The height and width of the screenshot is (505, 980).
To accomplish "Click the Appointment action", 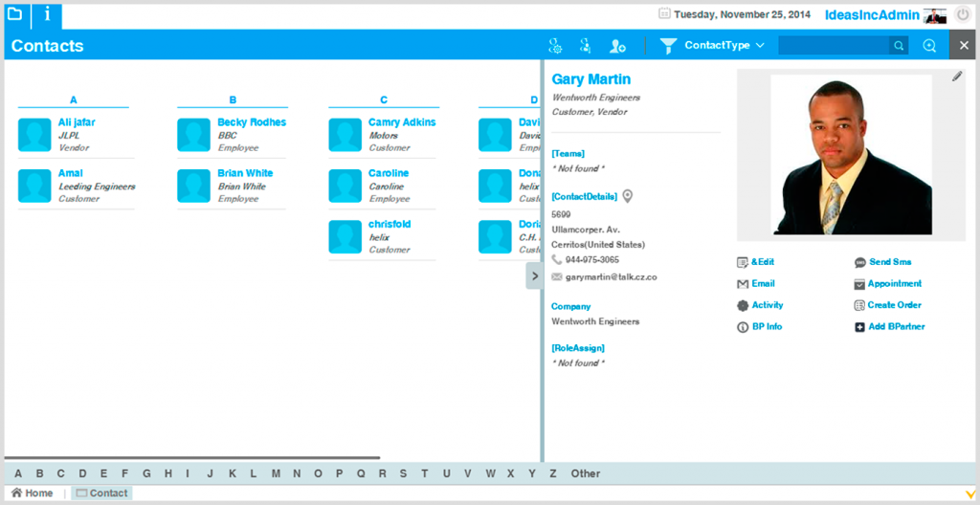I will [887, 284].
